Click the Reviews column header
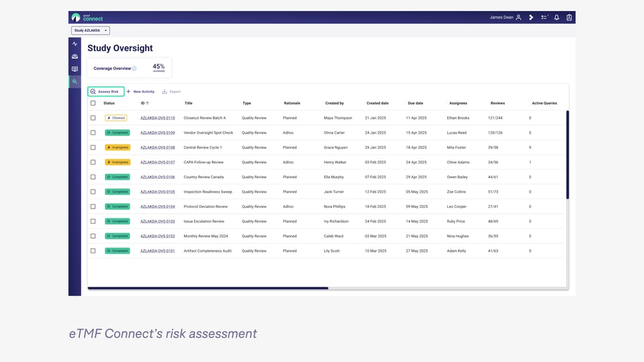The image size is (644, 362). coord(498,103)
